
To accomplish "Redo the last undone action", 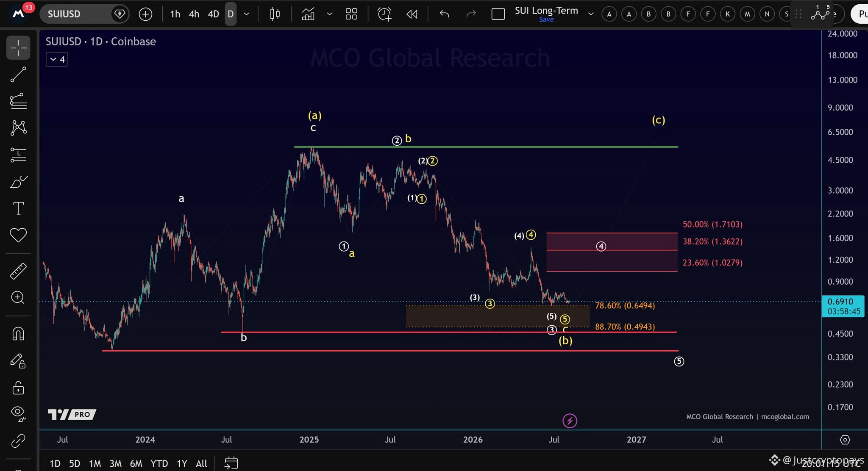I will tap(471, 14).
